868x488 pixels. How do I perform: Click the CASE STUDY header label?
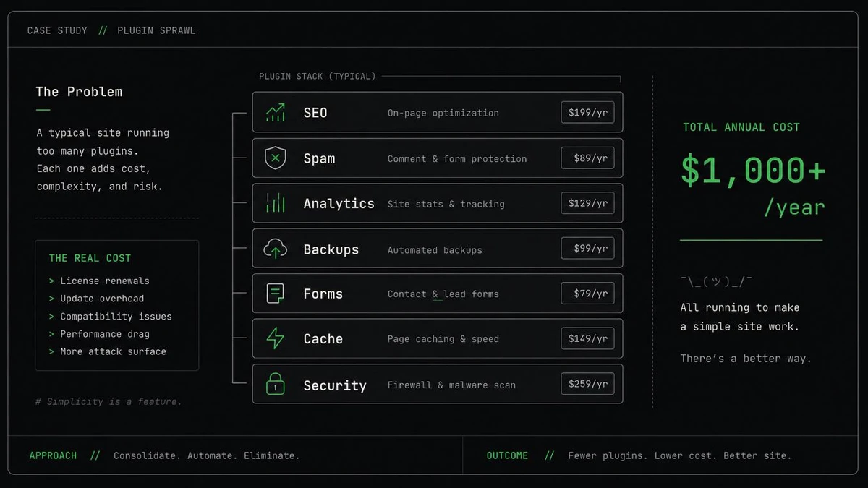57,30
